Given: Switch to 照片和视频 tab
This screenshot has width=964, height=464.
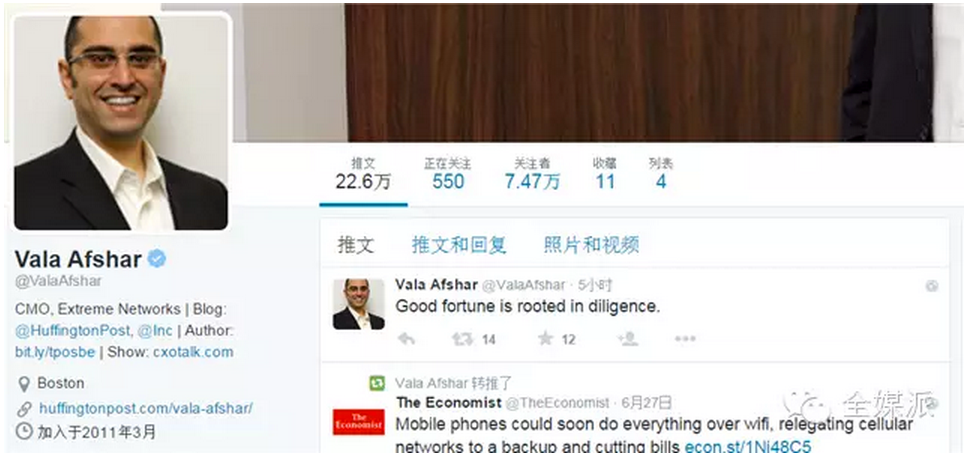Looking at the screenshot, I should pos(591,245).
